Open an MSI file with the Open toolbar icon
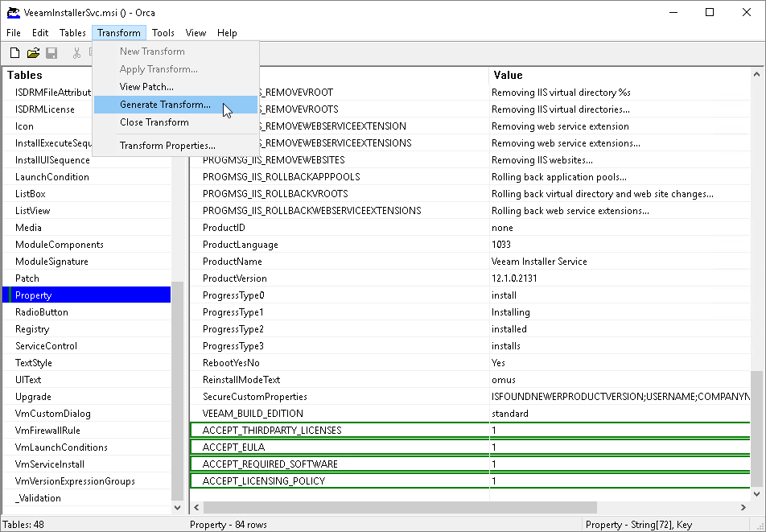Screen dimensions: 766x532 point(33,52)
